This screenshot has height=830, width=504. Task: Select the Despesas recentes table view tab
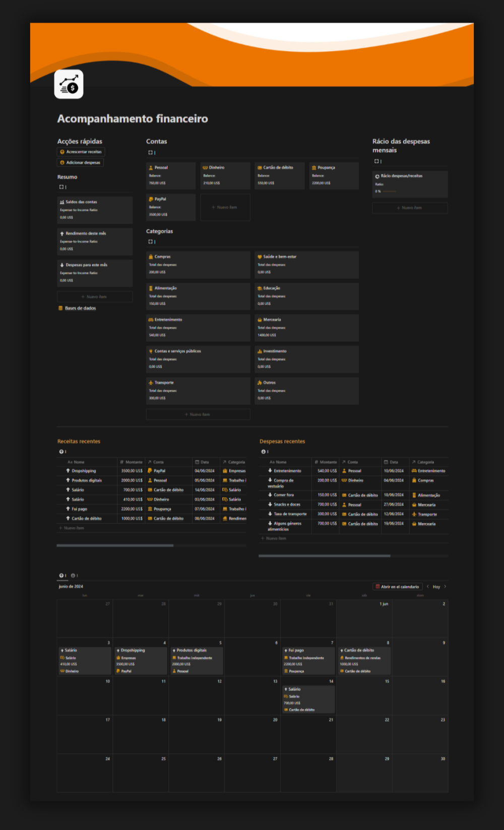point(265,452)
